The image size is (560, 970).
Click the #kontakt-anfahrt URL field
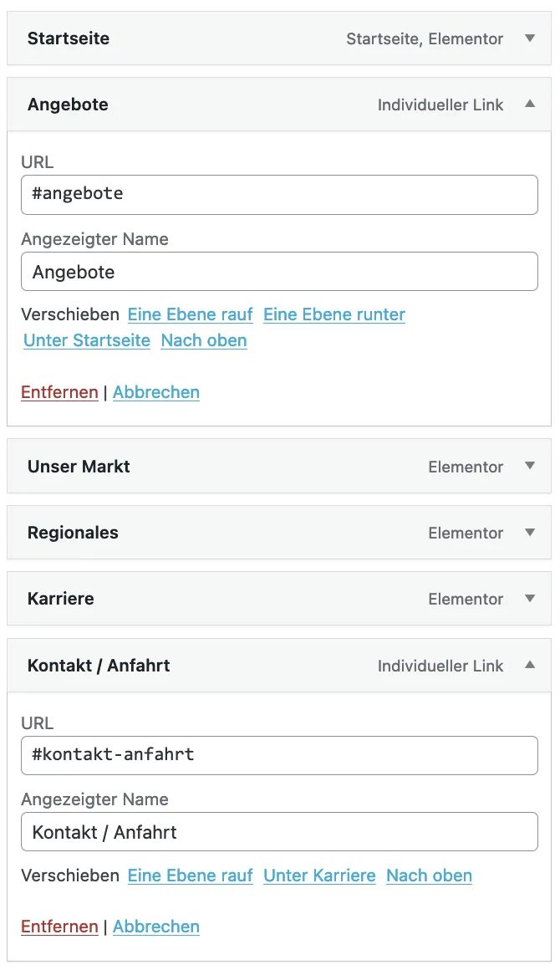(x=279, y=755)
